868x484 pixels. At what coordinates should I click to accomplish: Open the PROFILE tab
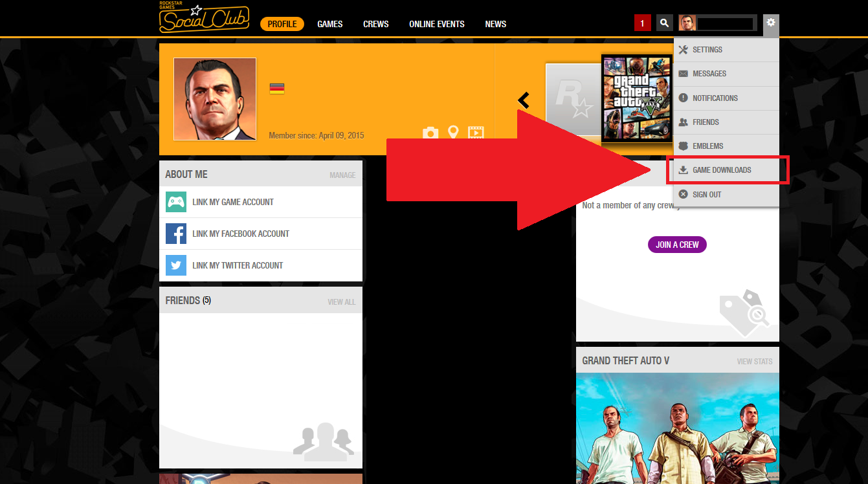click(282, 24)
